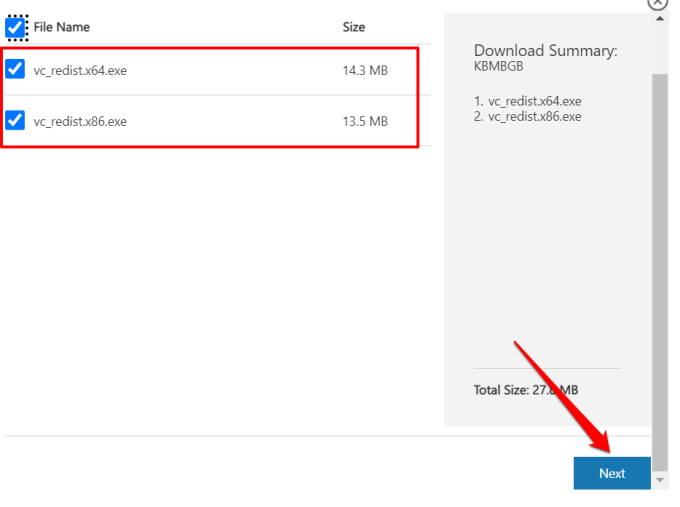
Task: Click the 14.3 MB size value
Action: click(x=364, y=70)
